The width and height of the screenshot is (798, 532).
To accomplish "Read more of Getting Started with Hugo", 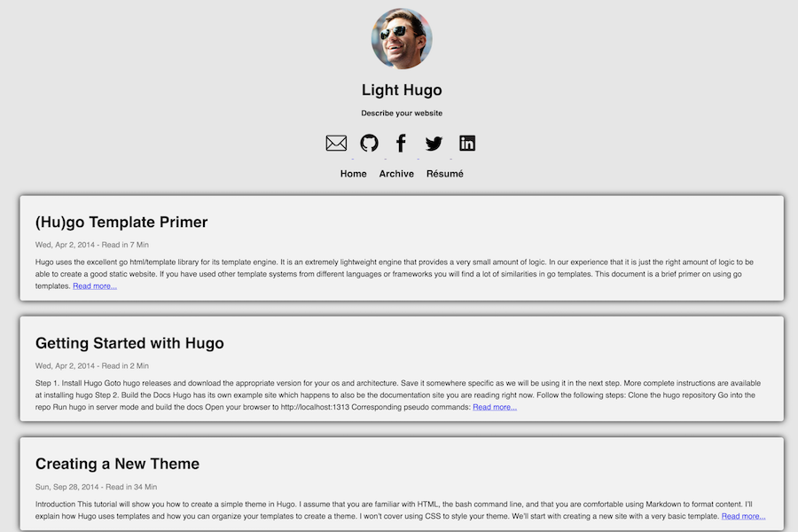I will [495, 407].
